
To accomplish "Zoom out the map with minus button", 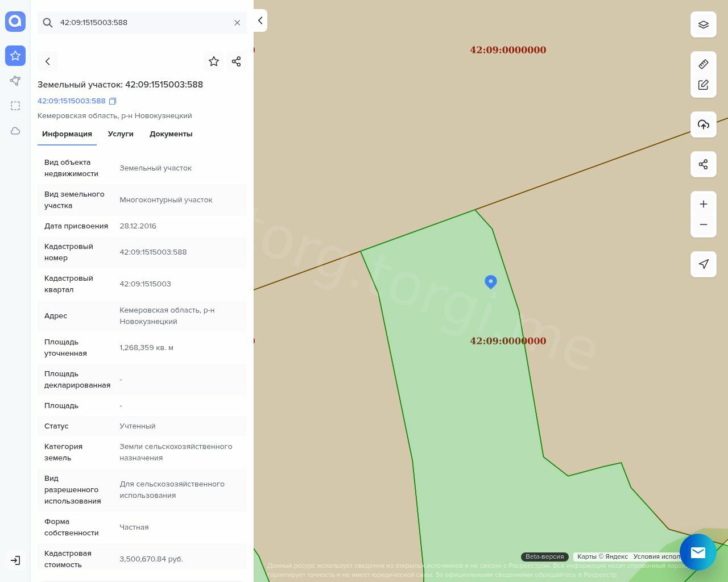I will (704, 225).
